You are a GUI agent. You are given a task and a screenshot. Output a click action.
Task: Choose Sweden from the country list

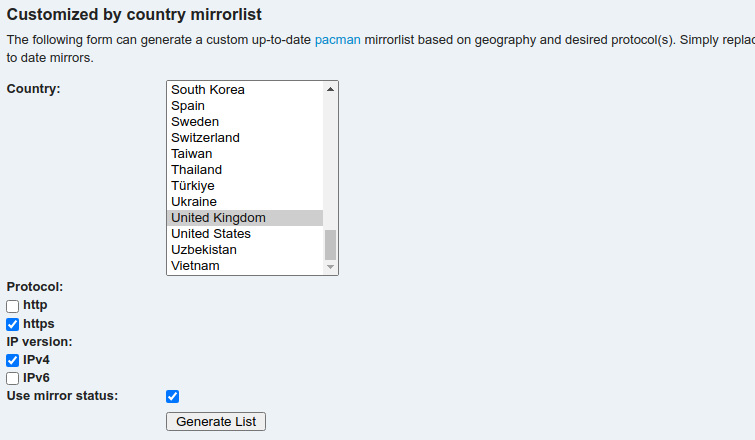[195, 122]
